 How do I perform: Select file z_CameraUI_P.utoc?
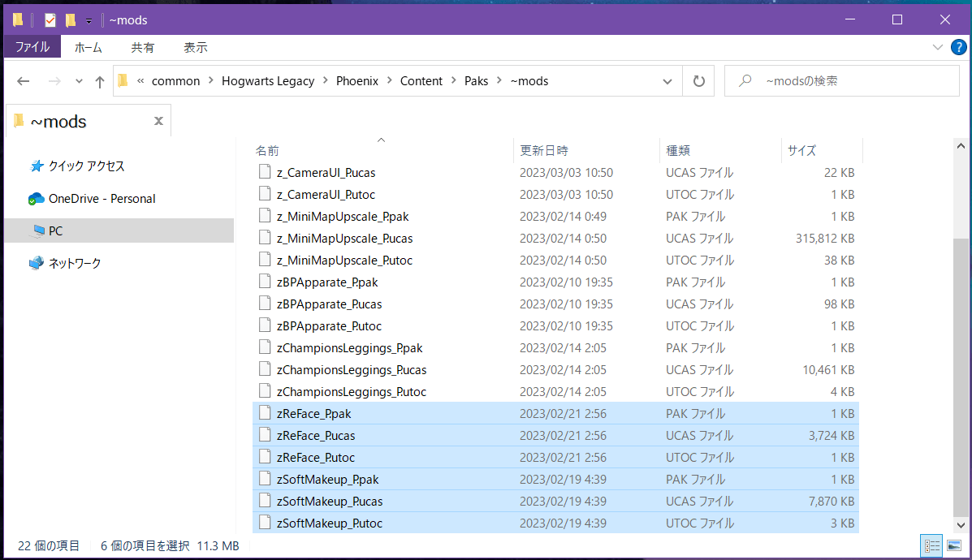pyautogui.click(x=555, y=195)
